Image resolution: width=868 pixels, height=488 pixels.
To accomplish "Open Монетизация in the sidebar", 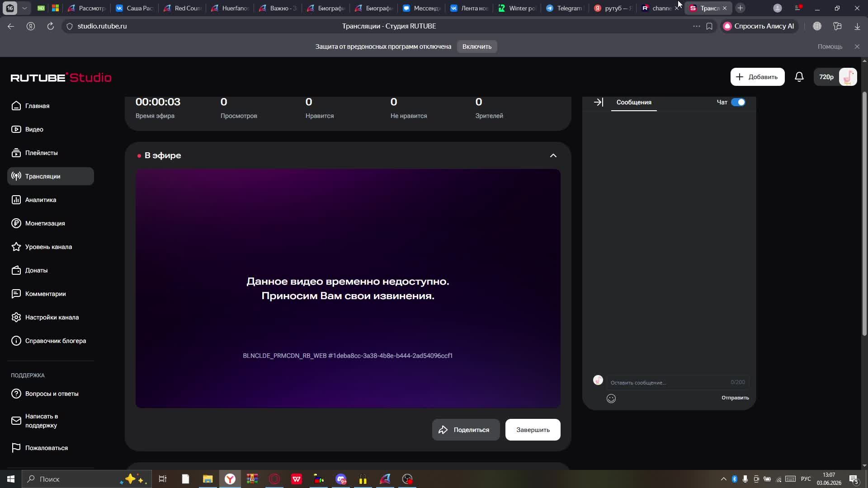I will pyautogui.click(x=51, y=223).
